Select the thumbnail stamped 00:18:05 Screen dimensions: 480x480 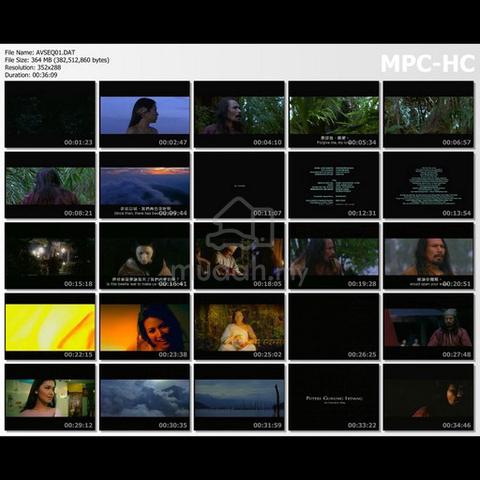(239, 256)
